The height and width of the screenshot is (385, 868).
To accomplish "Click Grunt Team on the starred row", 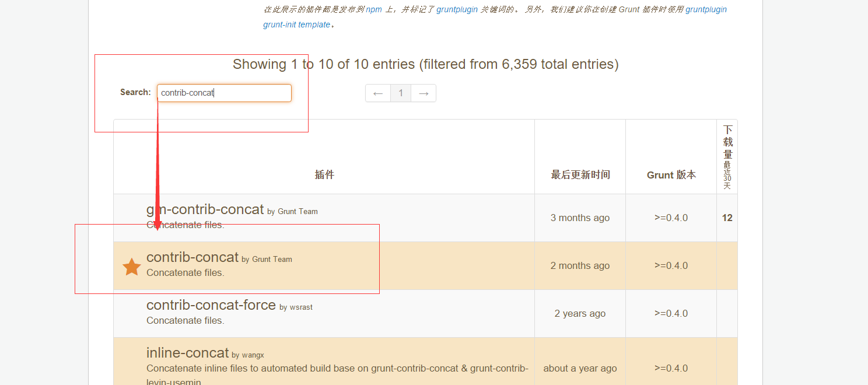I will [272, 259].
